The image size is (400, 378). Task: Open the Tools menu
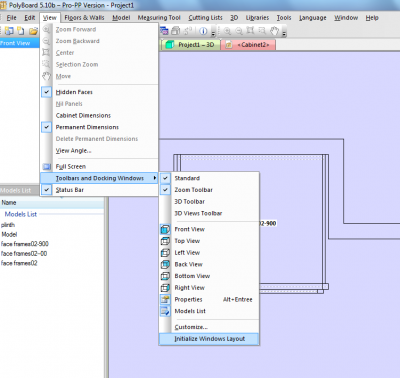284,18
